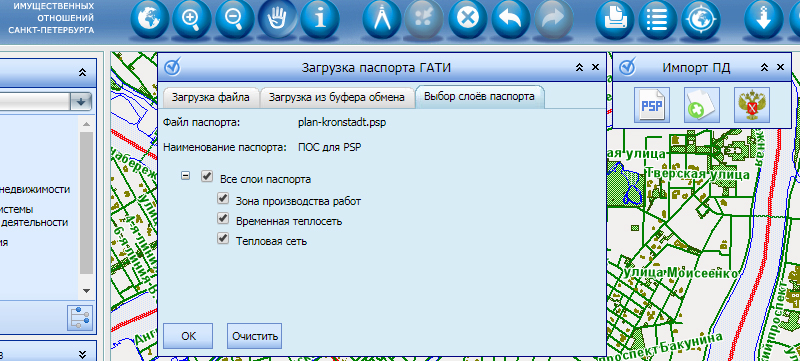Viewport: 800px width, 361px height.
Task: Click the globe target locator tool
Action: point(701,20)
